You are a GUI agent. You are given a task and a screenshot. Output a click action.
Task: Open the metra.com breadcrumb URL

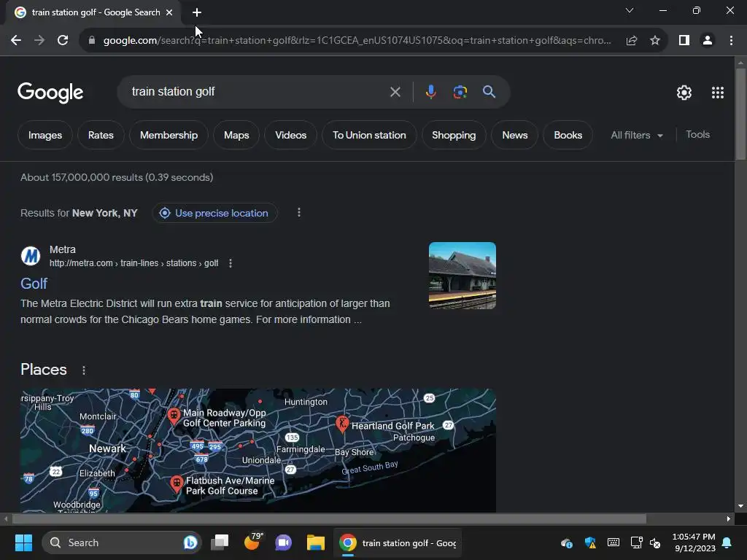click(x=134, y=263)
